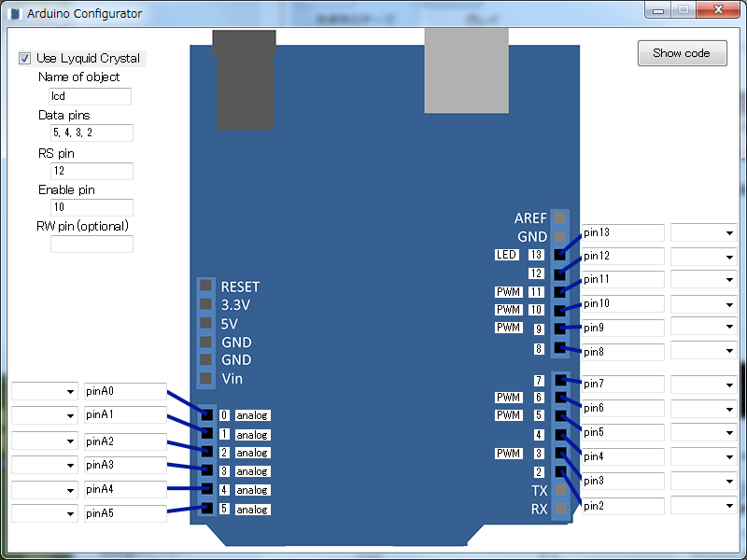Expand the dropdown for pin6
The height and width of the screenshot is (560, 747).
704,409
